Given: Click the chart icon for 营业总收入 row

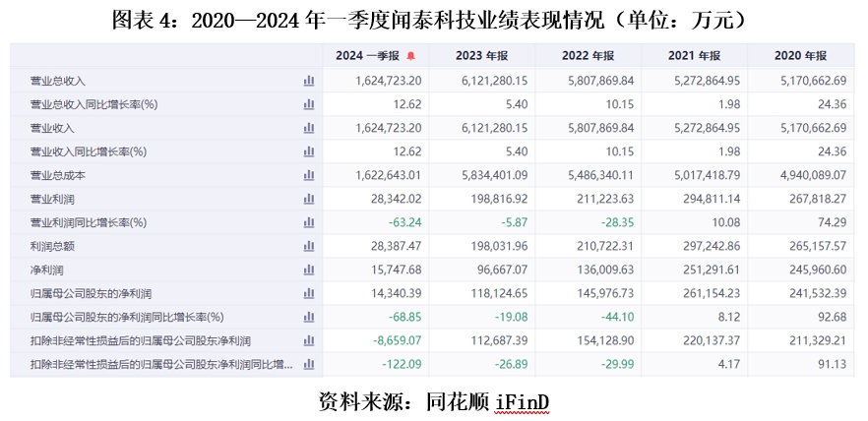Looking at the screenshot, I should [x=309, y=81].
